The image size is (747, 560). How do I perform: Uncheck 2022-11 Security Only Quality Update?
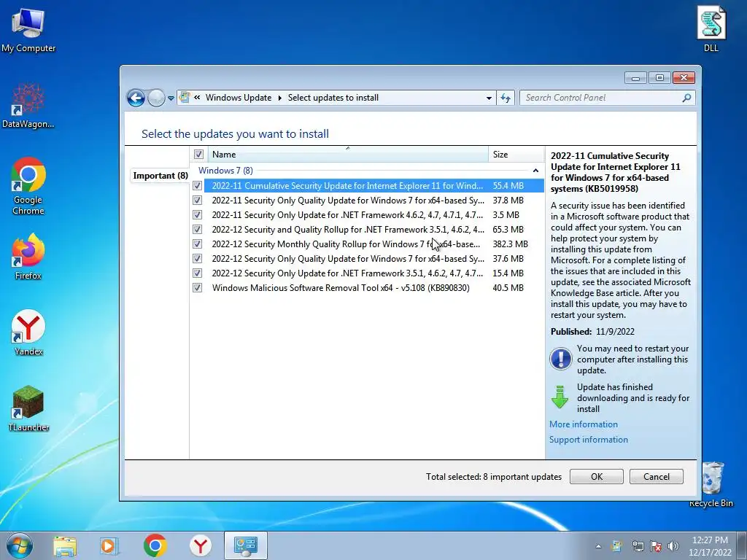coord(197,201)
